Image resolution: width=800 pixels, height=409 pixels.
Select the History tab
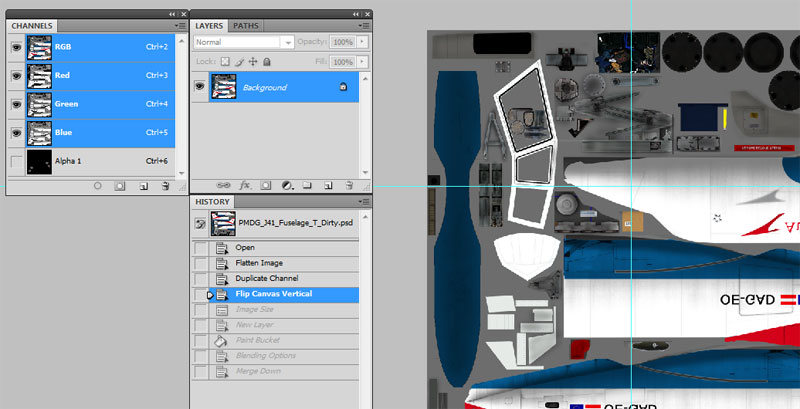pyautogui.click(x=212, y=202)
